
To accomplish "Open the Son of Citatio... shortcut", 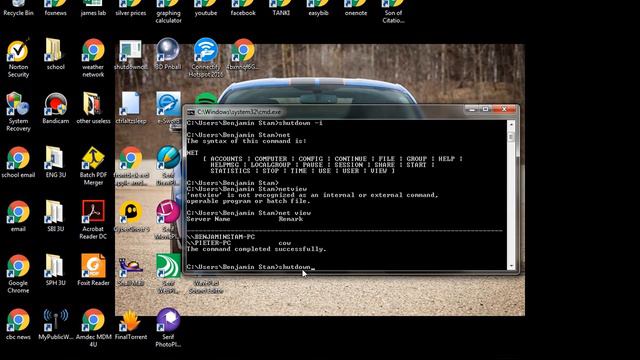I will coord(393,12).
